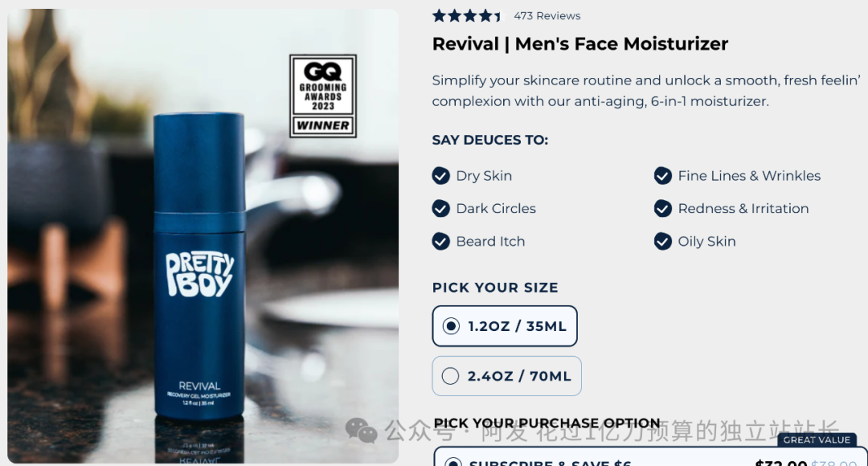This screenshot has height=466, width=868.
Task: Click the product description paragraph
Action: coord(646,91)
